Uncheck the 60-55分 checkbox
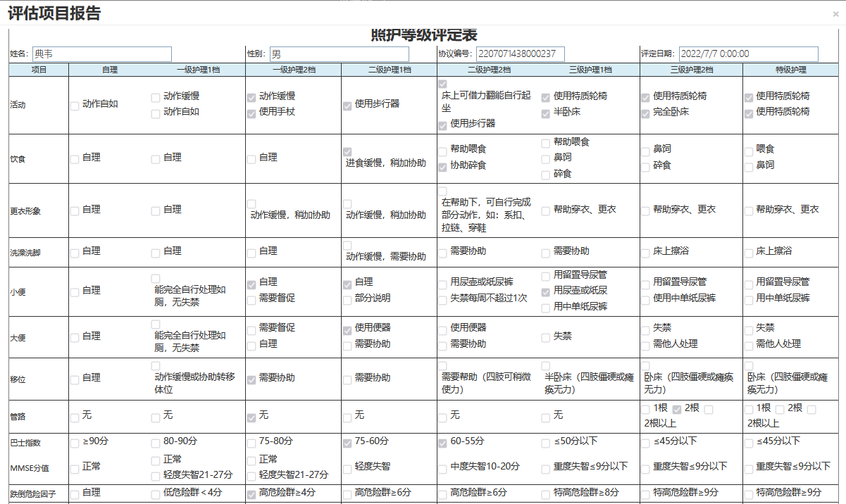Image resolution: width=846 pixels, height=504 pixels. click(442, 443)
